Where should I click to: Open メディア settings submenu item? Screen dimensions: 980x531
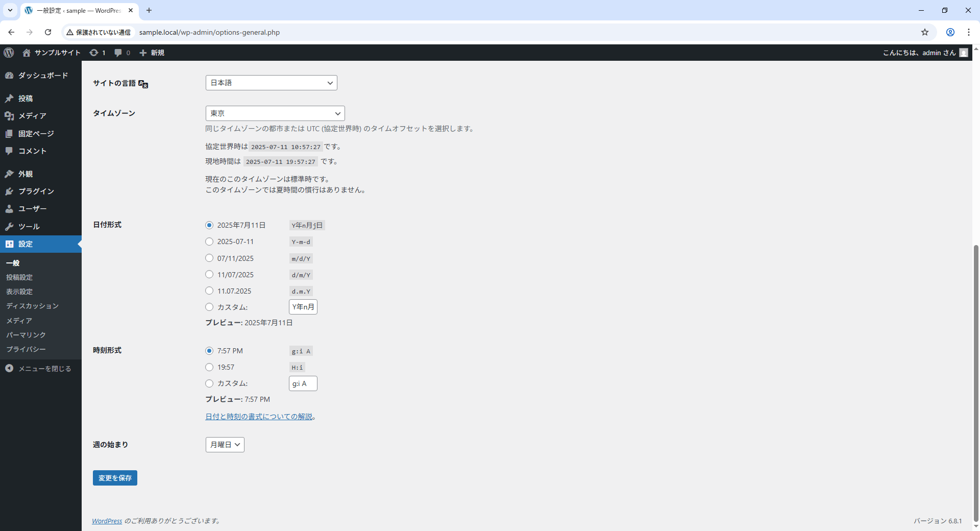click(x=19, y=321)
